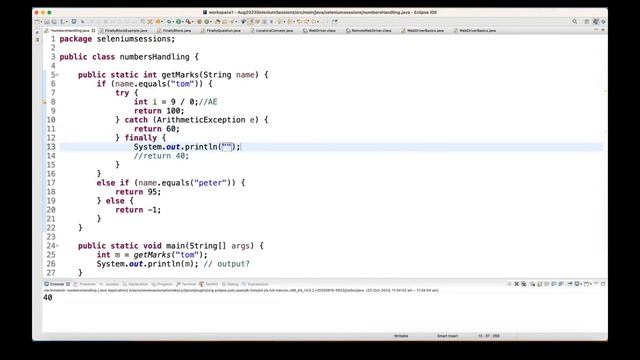Collapse the getMarks method fold marker on line 5
Screen dimensions: 640x360
click(58, 75)
